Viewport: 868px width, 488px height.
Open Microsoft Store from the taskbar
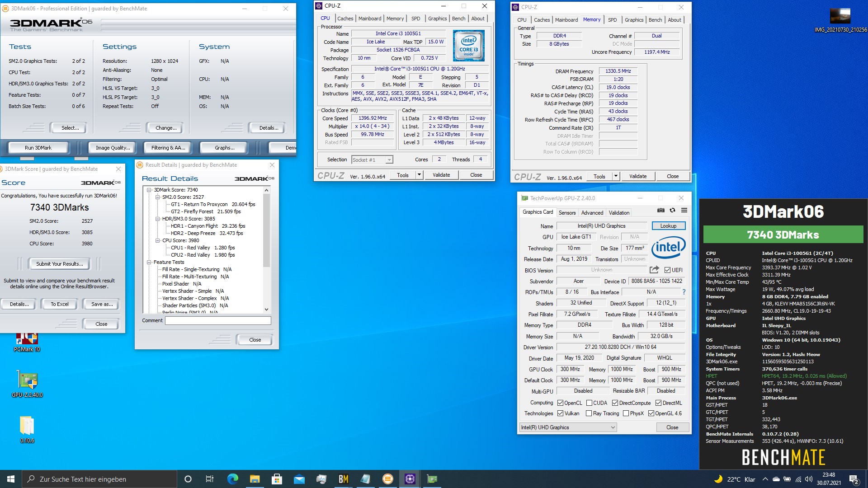pos(277,479)
